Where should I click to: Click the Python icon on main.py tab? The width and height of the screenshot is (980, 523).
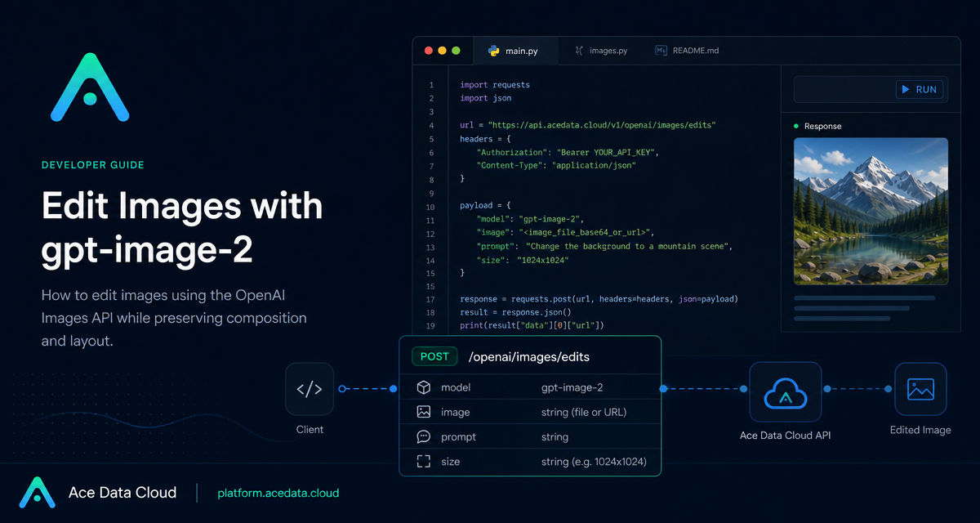[x=493, y=51]
